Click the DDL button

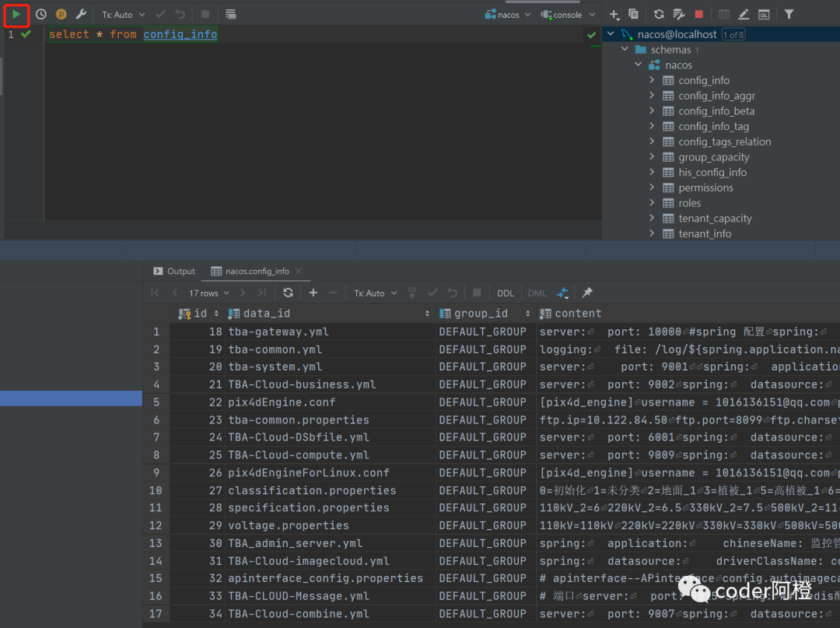click(x=506, y=293)
